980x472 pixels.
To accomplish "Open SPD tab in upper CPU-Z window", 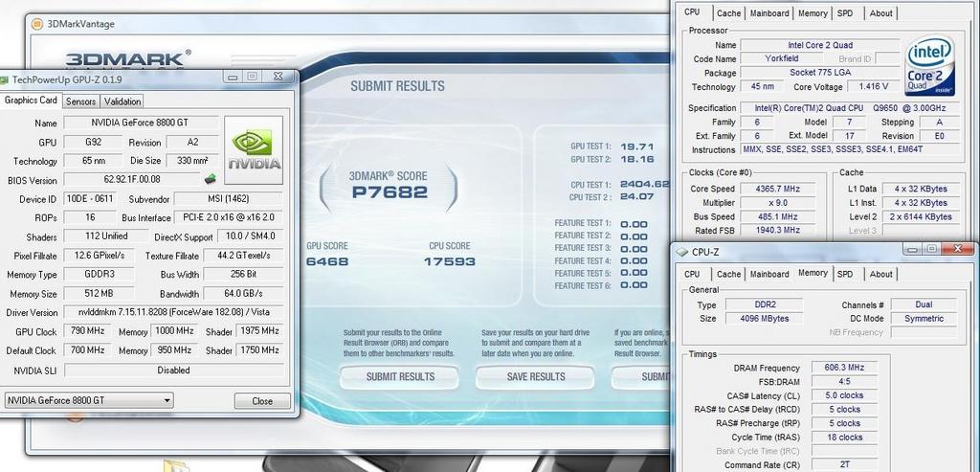I will [844, 13].
